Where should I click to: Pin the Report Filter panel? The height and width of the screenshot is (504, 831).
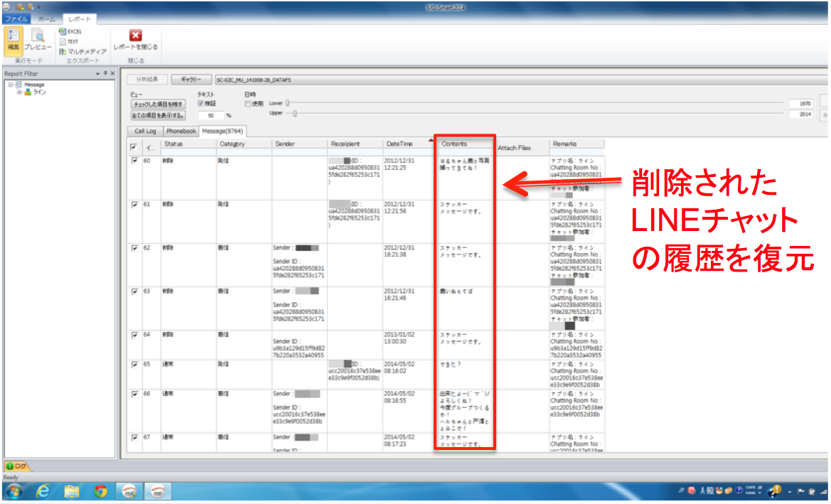(105, 73)
